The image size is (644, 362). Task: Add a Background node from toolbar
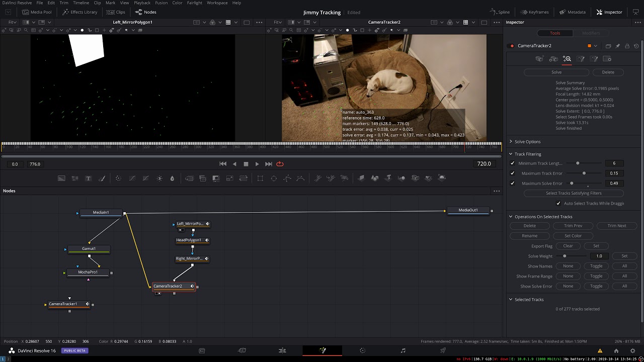[61, 178]
